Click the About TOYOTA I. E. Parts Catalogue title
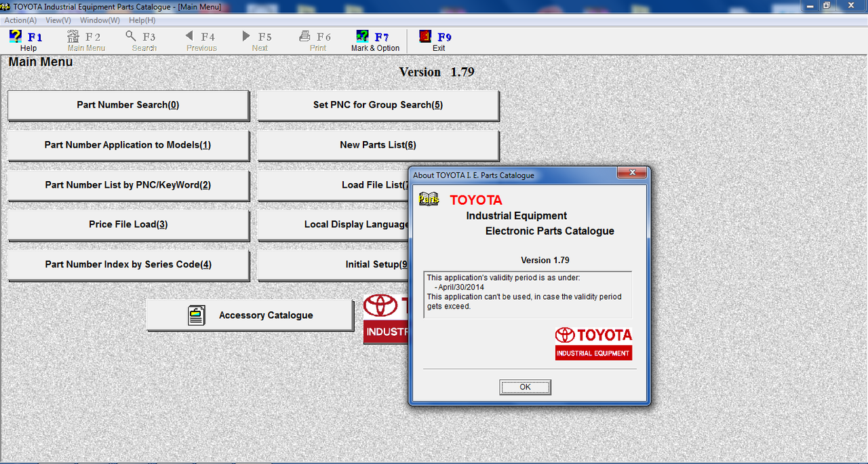Screen dimensions: 868x464 473,175
